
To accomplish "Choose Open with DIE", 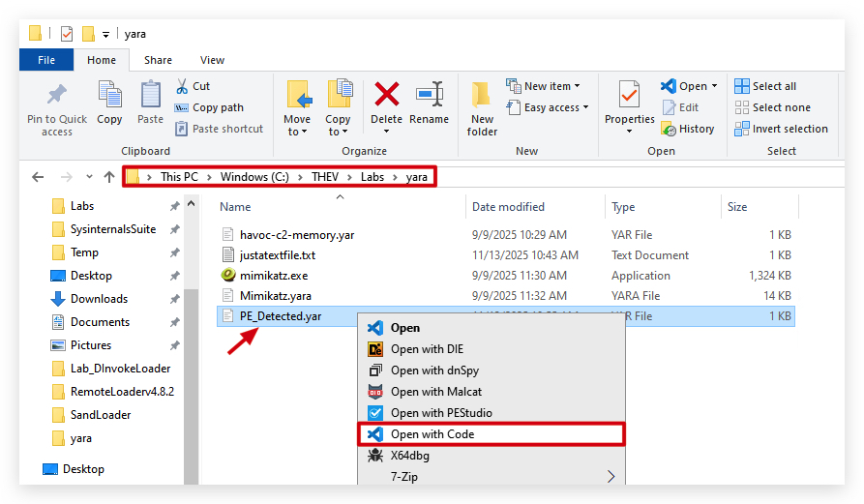I will (492, 349).
